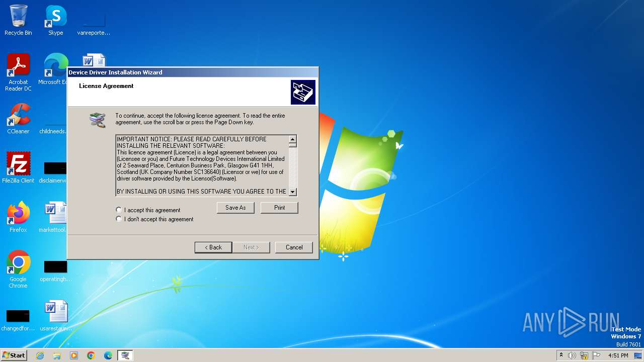This screenshot has height=362, width=644.
Task: Open the network tray icon
Action: [x=584, y=355]
